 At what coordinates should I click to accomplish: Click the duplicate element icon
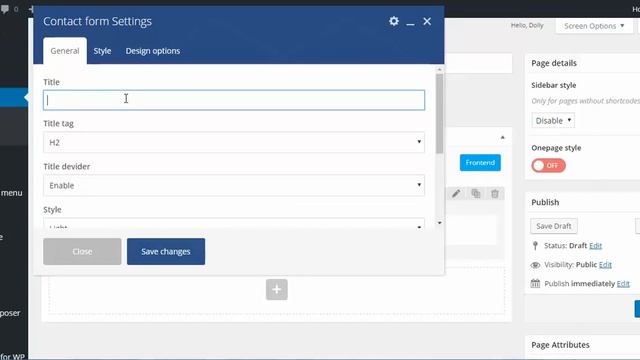(x=476, y=193)
